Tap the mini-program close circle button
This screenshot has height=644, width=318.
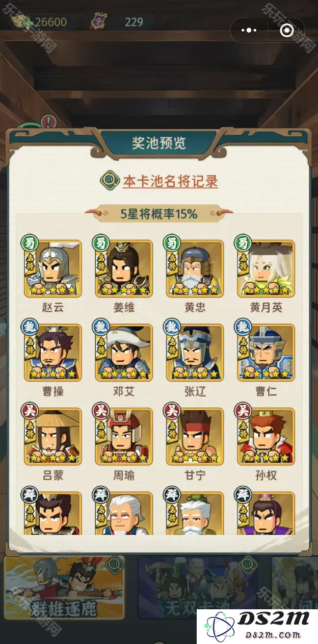click(x=287, y=31)
